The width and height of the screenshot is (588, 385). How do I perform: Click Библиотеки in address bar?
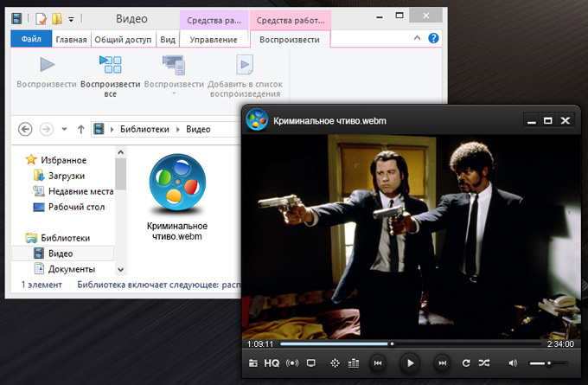[x=144, y=129]
